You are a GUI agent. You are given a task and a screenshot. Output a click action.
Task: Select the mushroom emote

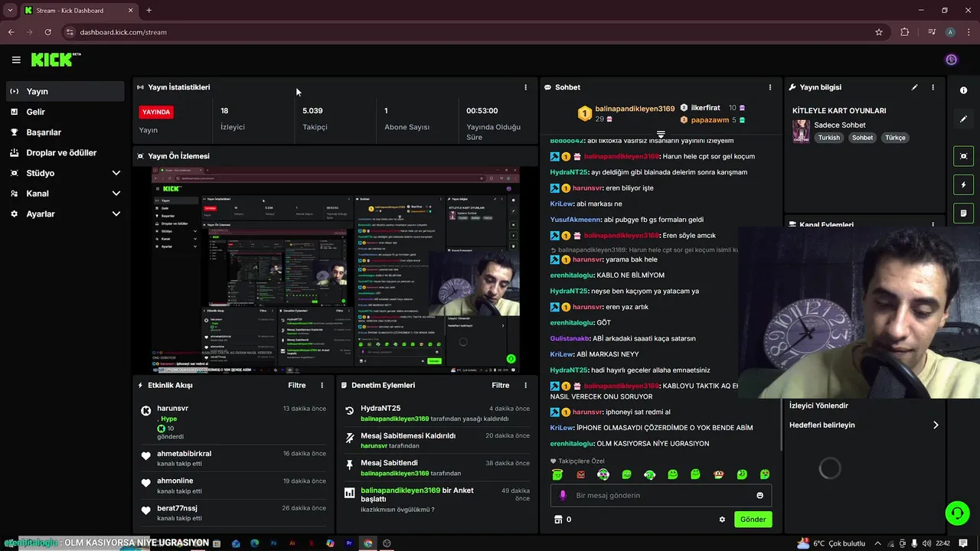pos(718,474)
